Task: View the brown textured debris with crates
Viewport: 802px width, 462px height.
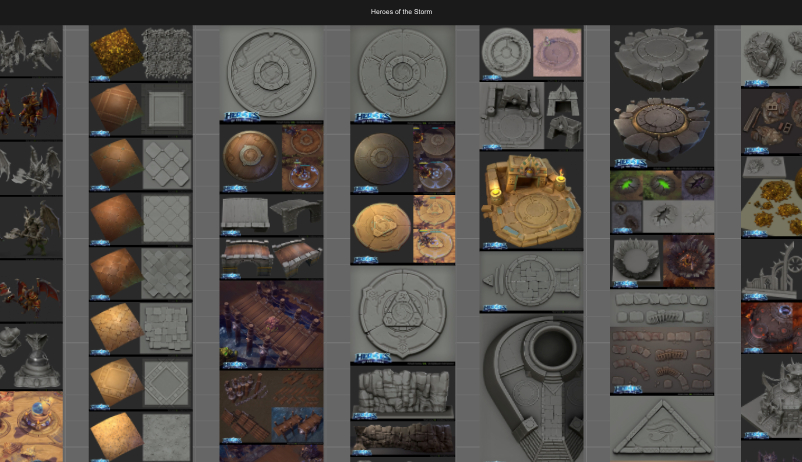Action: pos(771,122)
